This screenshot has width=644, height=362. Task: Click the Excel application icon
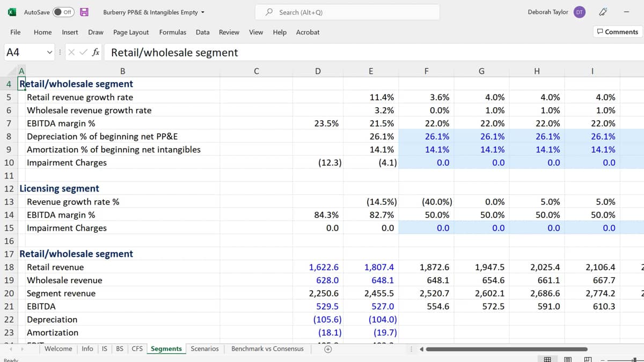12,12
